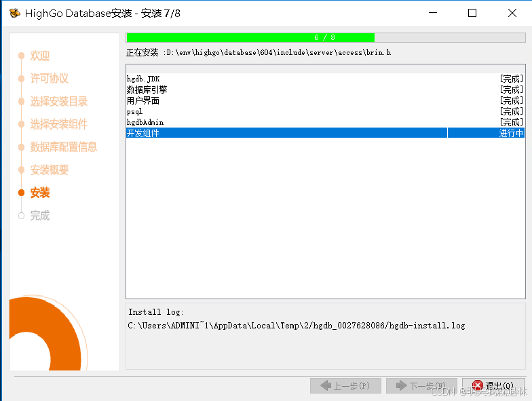Minimize the installer window

coord(433,13)
